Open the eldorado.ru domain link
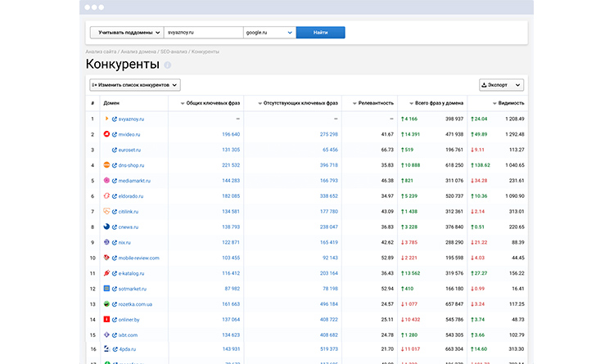 point(131,196)
